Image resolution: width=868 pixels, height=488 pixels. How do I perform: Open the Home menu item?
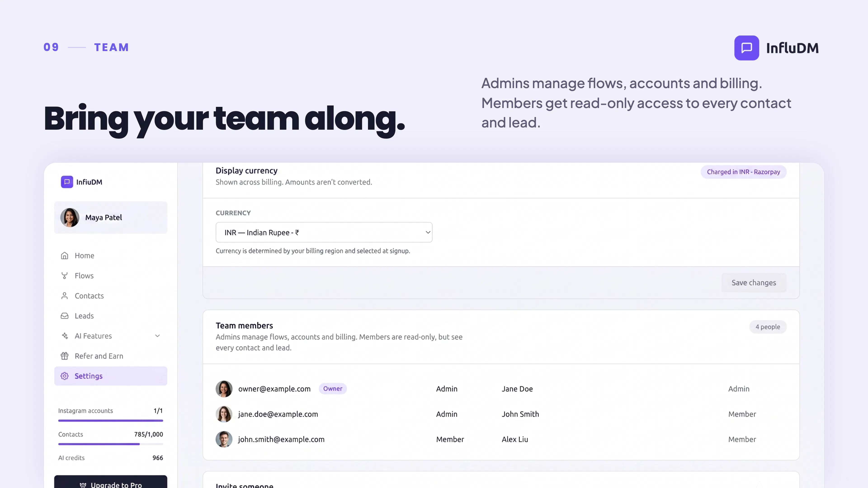111,256
